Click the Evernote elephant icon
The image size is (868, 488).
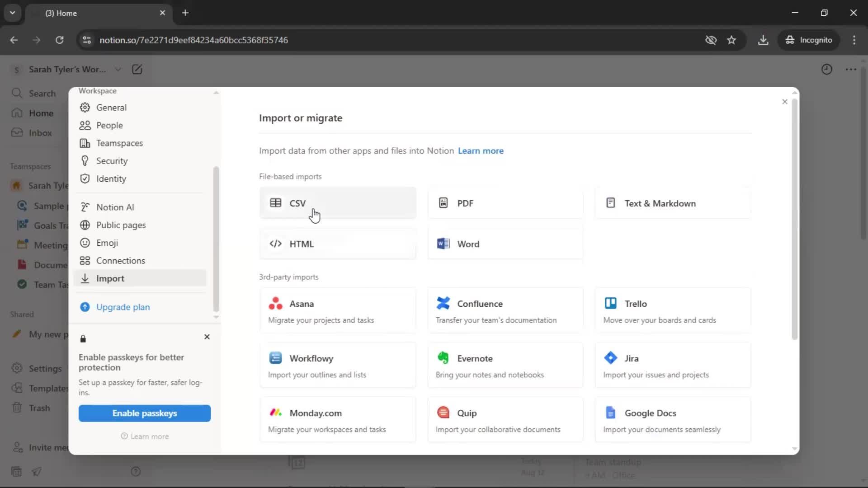443,358
